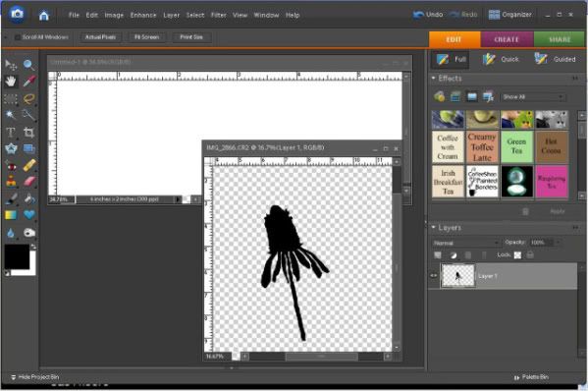Swap foreground and background colors
This screenshot has height=391, width=588.
[x=33, y=247]
